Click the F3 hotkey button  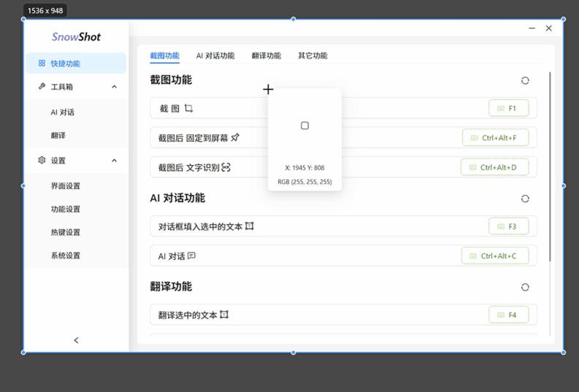click(508, 226)
